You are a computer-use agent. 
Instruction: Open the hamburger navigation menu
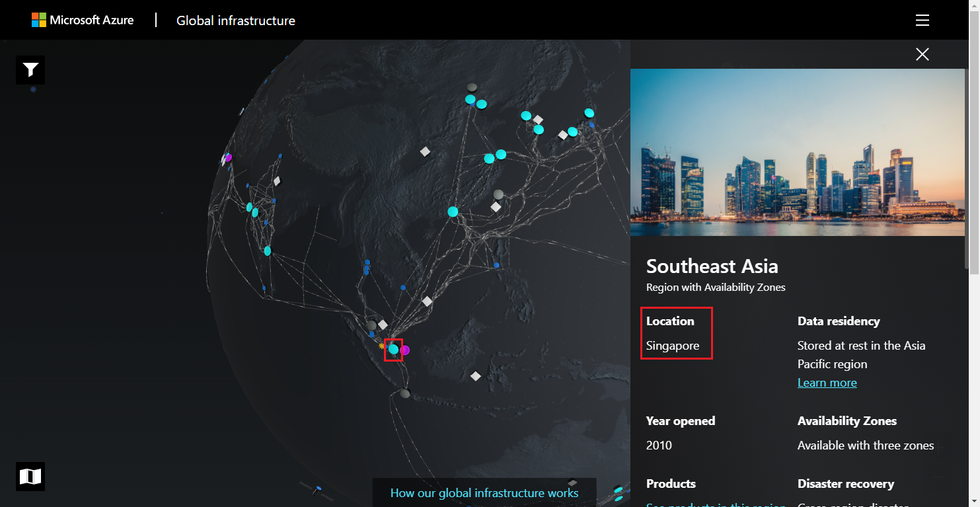coord(922,20)
